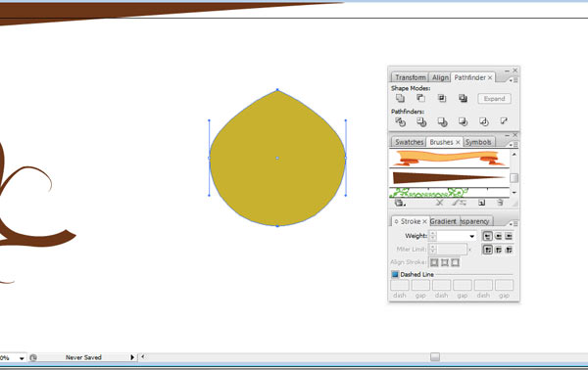Image resolution: width=588 pixels, height=370 pixels.
Task: Select the Bevel Join stroke option
Action: [509, 250]
